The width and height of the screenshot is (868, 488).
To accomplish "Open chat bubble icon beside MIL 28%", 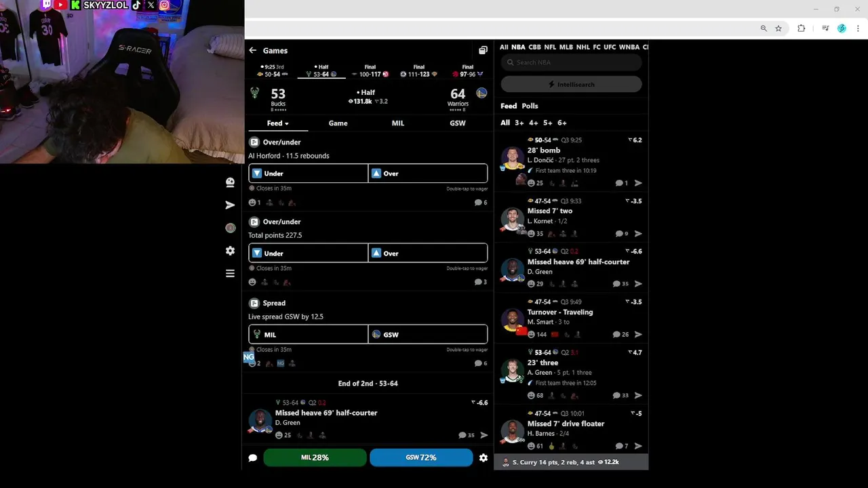I will click(253, 457).
